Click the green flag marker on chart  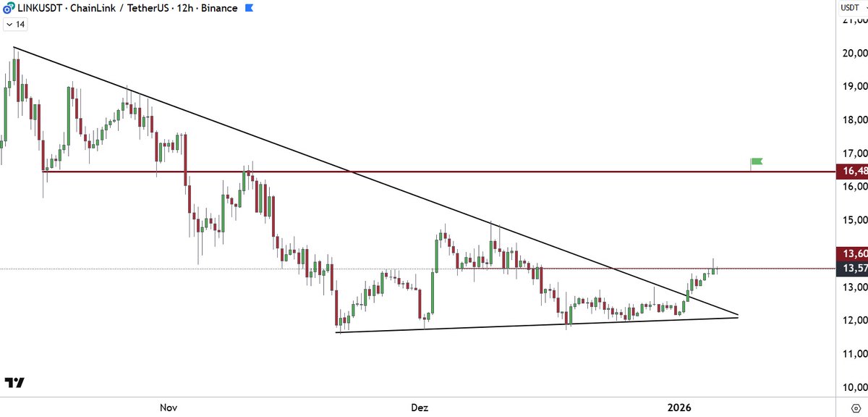(x=757, y=161)
